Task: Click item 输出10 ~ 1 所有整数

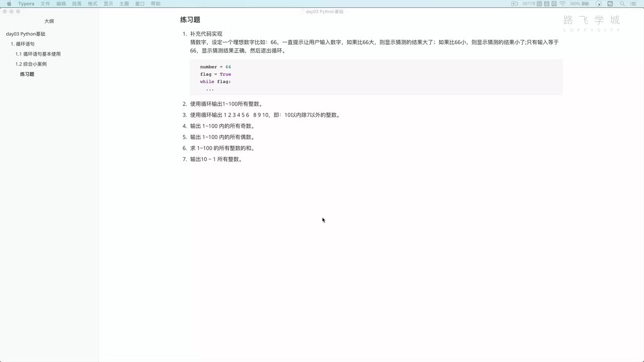Action: pos(217,159)
